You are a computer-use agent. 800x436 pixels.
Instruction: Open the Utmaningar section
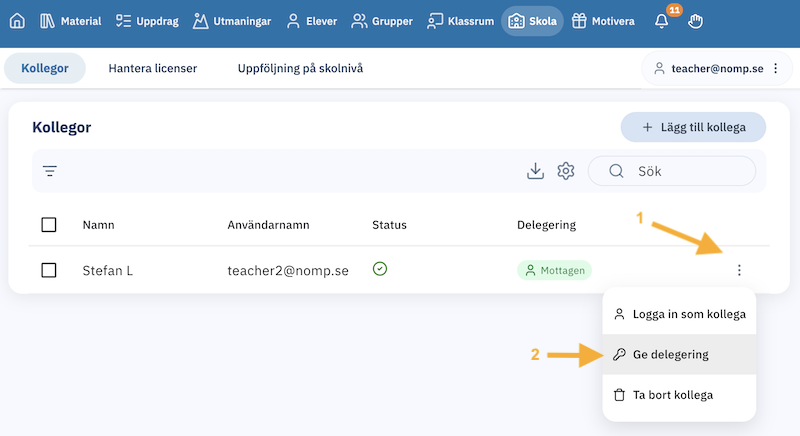(232, 21)
